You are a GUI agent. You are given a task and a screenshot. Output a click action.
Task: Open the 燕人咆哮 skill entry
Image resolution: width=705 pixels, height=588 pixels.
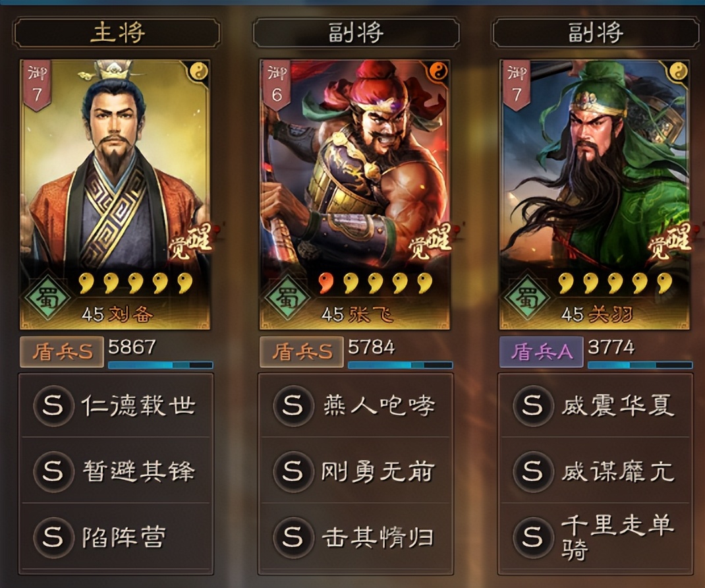coord(356,405)
